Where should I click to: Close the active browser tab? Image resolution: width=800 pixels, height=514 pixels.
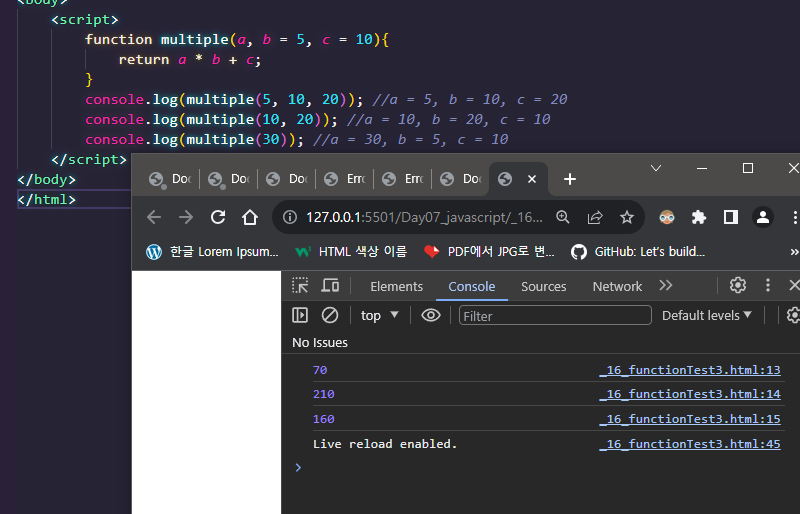pos(532,179)
